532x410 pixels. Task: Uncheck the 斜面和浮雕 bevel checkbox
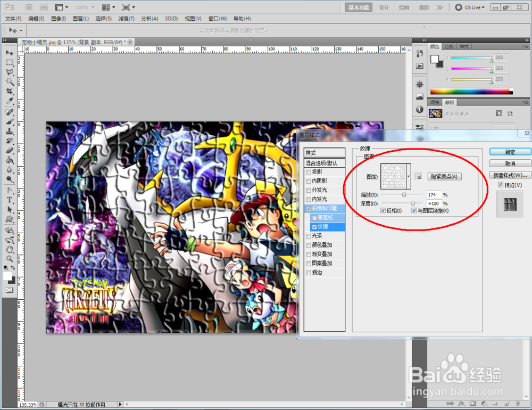pos(309,209)
